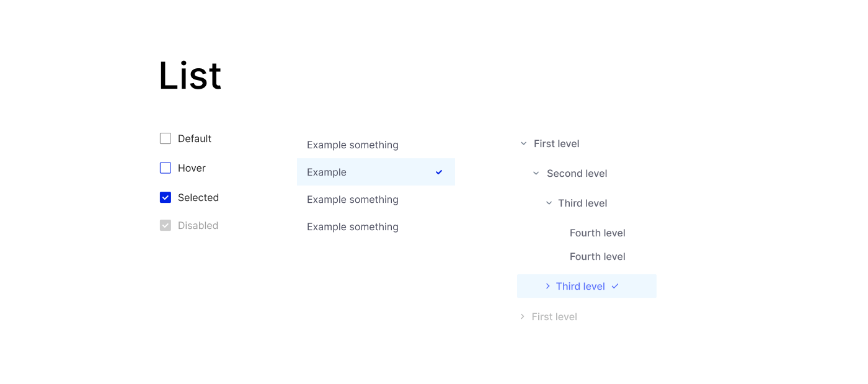Image resolution: width=868 pixels, height=384 pixels.
Task: Click the Selected checkbox label text
Action: click(x=198, y=197)
